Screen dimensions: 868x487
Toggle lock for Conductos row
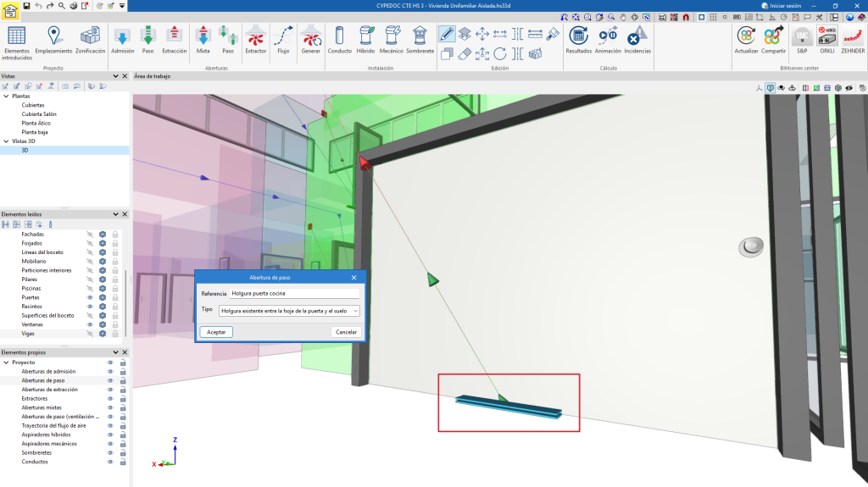pos(123,462)
